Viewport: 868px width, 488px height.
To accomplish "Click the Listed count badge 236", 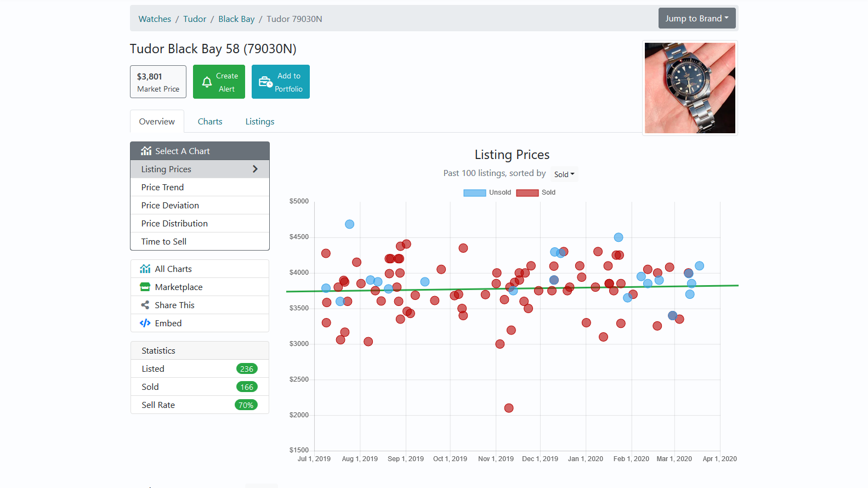I will click(247, 368).
